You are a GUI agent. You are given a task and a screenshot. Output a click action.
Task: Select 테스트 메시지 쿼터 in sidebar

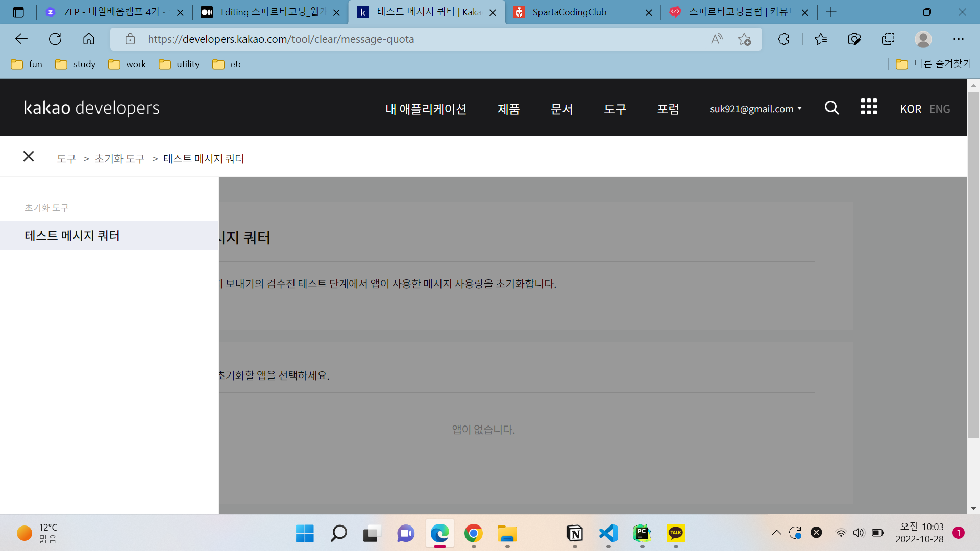109,235
